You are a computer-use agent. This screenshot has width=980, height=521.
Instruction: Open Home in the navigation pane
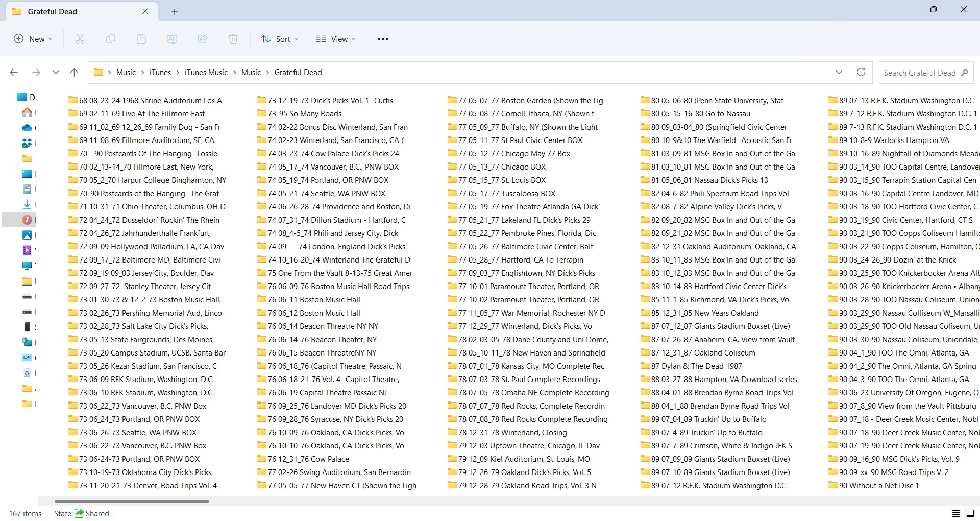tap(27, 112)
